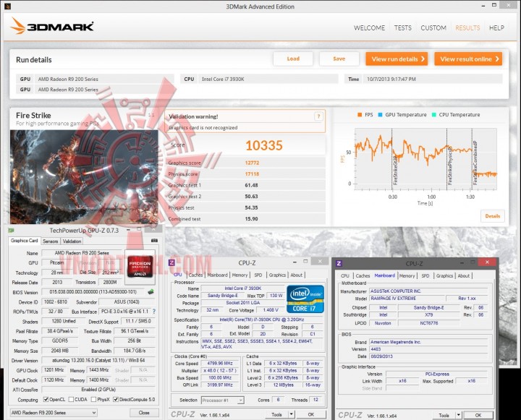Open Tools dropdown arrow in right CPU-Z

[458, 415]
